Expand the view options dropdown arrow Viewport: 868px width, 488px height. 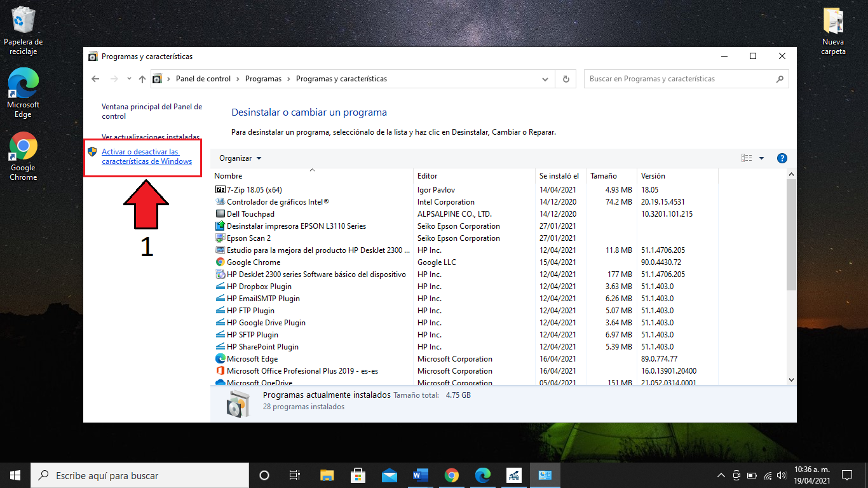pyautogui.click(x=761, y=158)
